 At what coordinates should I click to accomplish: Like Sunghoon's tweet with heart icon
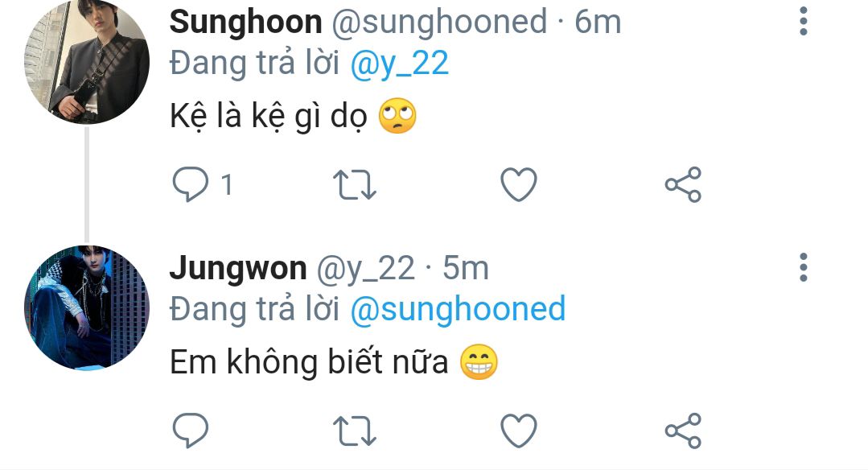pyautogui.click(x=519, y=184)
